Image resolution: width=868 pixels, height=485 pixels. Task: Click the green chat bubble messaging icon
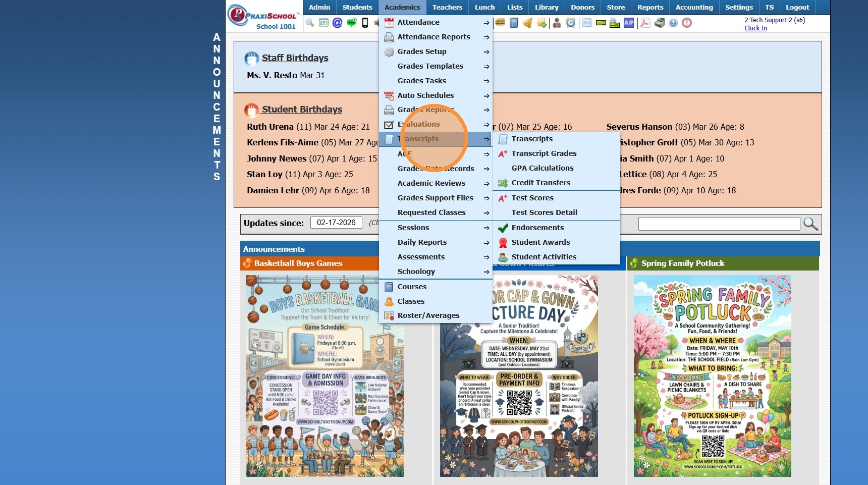point(352,23)
